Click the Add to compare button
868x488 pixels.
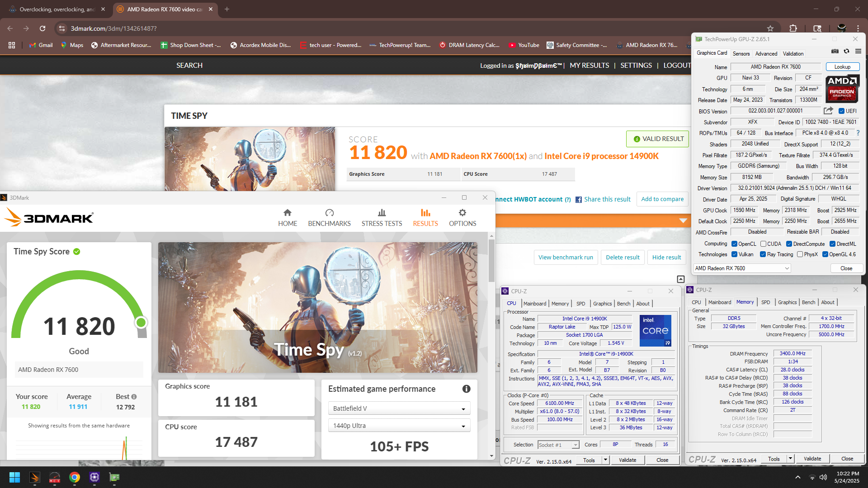tap(662, 199)
